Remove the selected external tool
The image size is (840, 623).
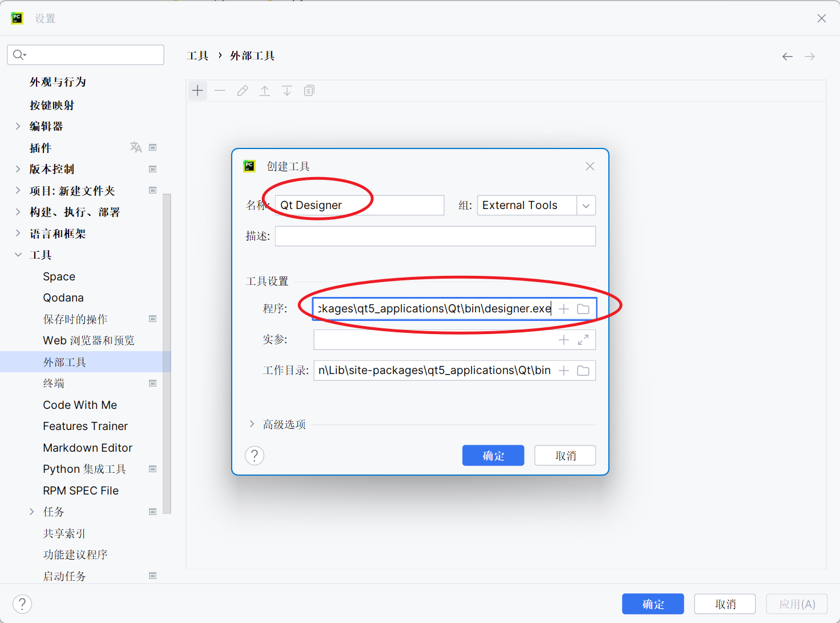(220, 90)
